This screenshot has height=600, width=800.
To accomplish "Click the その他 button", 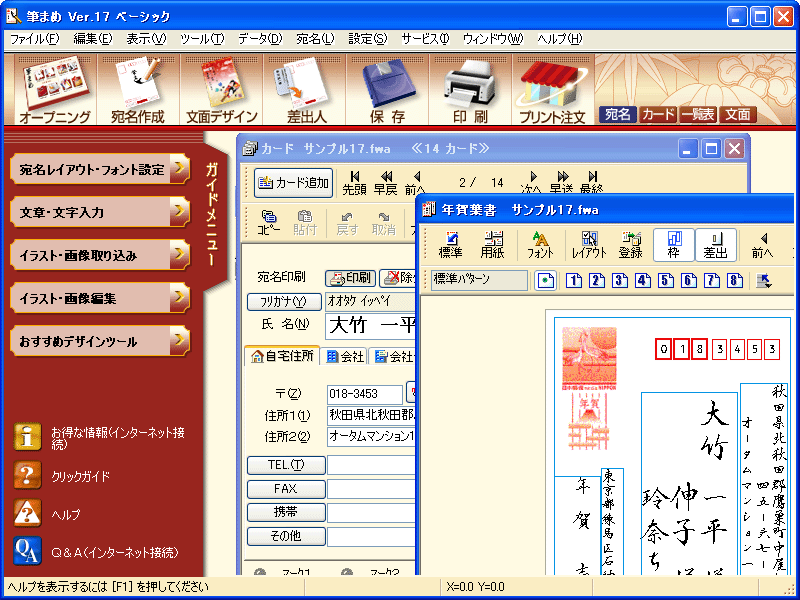I will click(286, 536).
